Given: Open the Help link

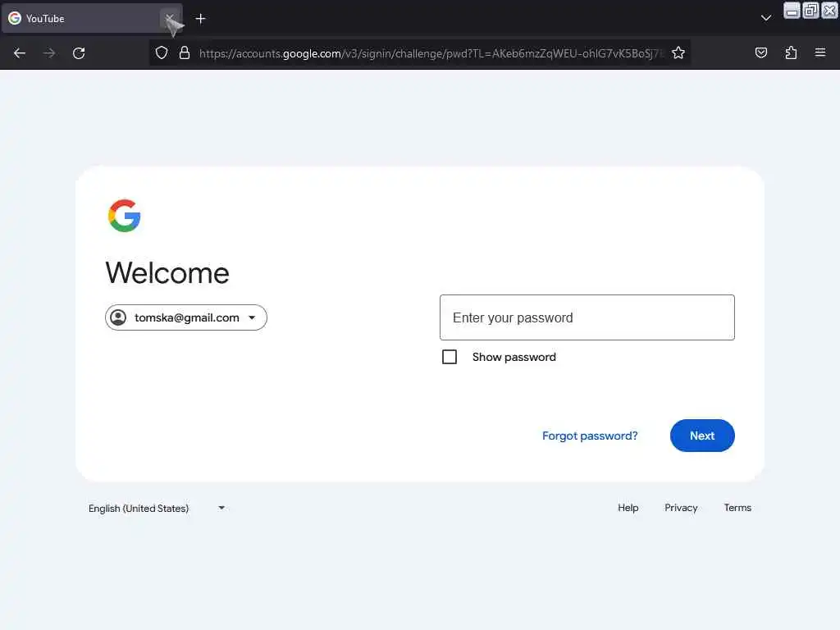Looking at the screenshot, I should point(628,507).
